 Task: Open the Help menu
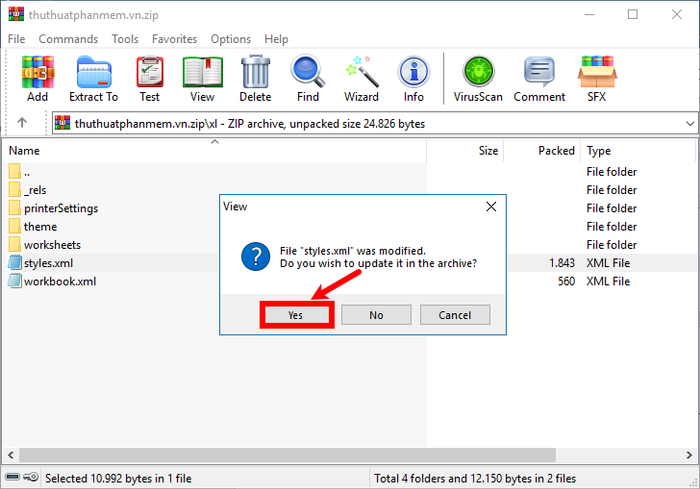(276, 39)
